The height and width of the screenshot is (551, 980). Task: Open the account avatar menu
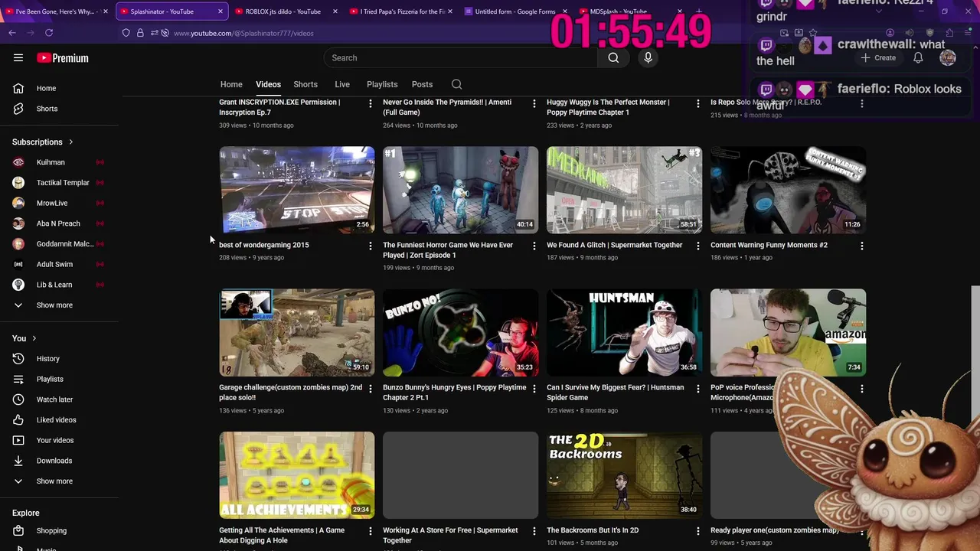(x=948, y=57)
